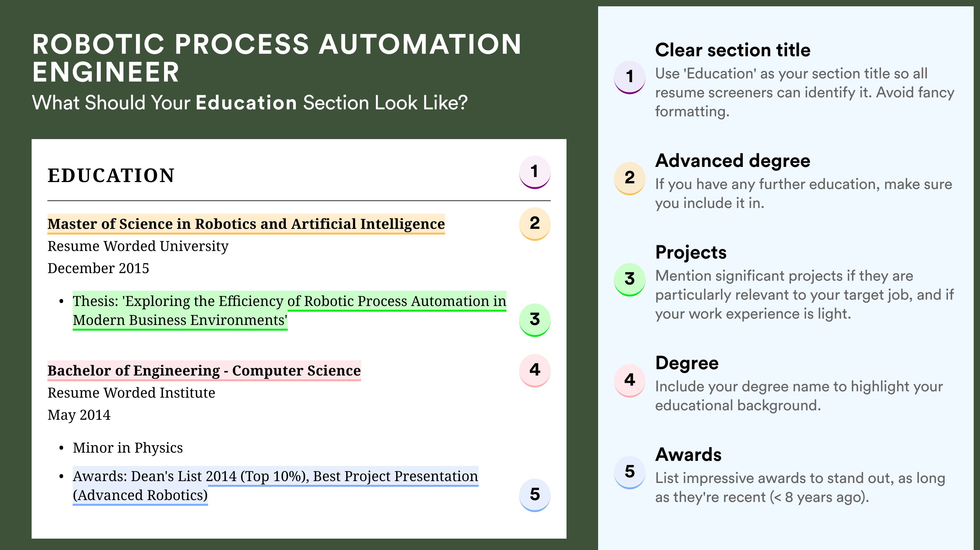Click 'Resume Worded University' text
The width and height of the screenshot is (980, 550).
click(x=138, y=247)
